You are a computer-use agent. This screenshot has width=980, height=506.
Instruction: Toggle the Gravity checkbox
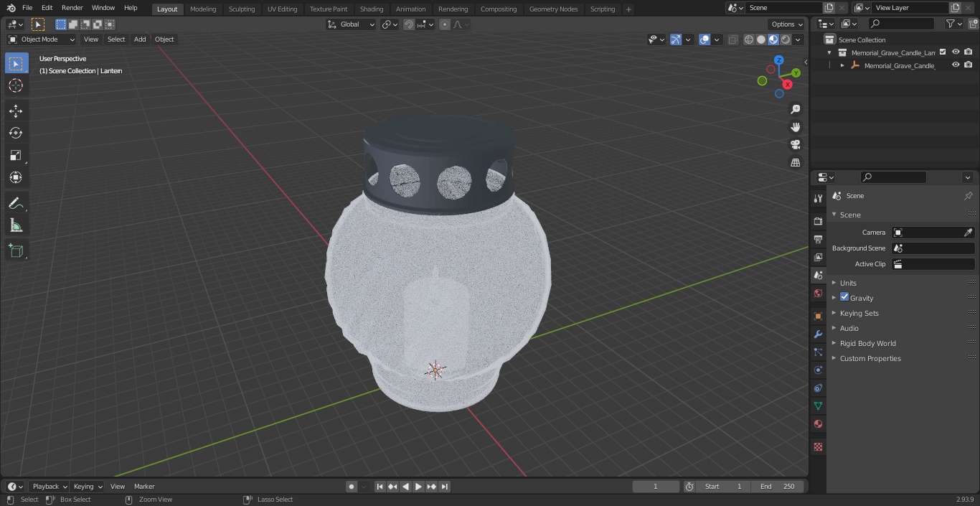pos(844,297)
